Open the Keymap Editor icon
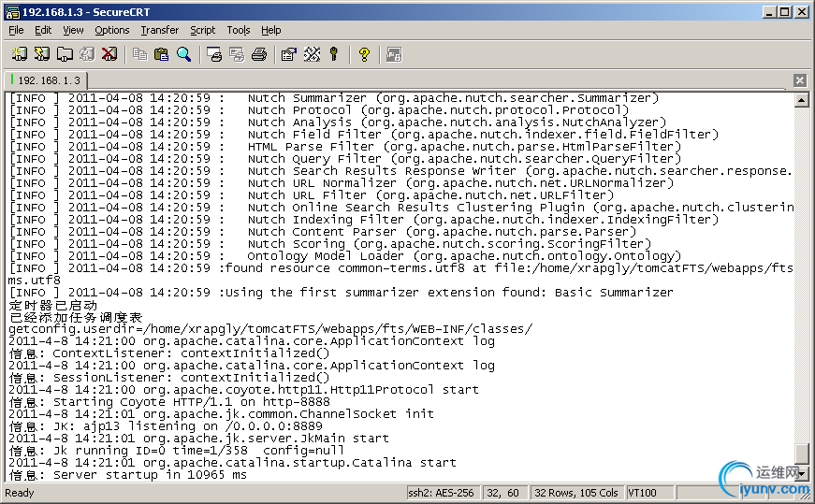Viewport: 815px width, 504px height. (312, 54)
